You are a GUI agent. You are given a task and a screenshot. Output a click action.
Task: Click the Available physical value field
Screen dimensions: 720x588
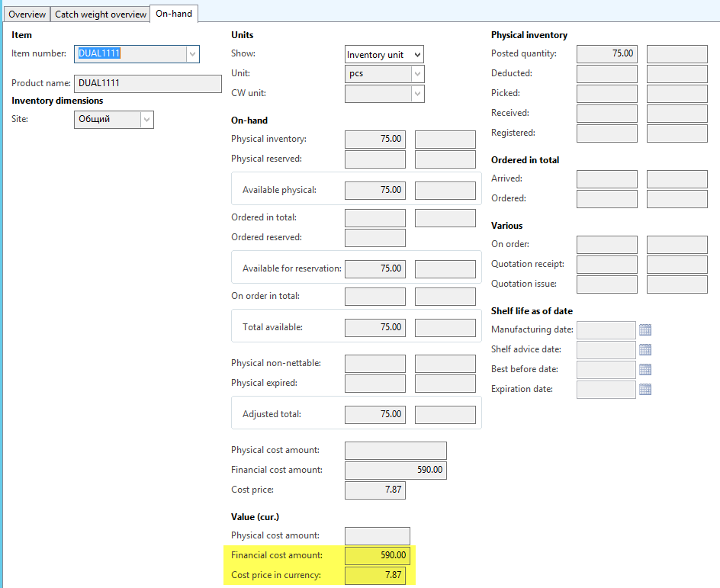click(374, 191)
